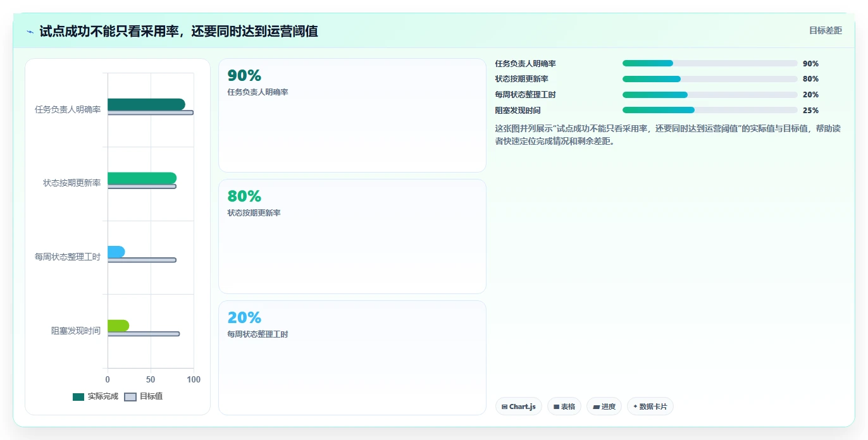Toggle the 目标值 legend swatch

(x=130, y=397)
